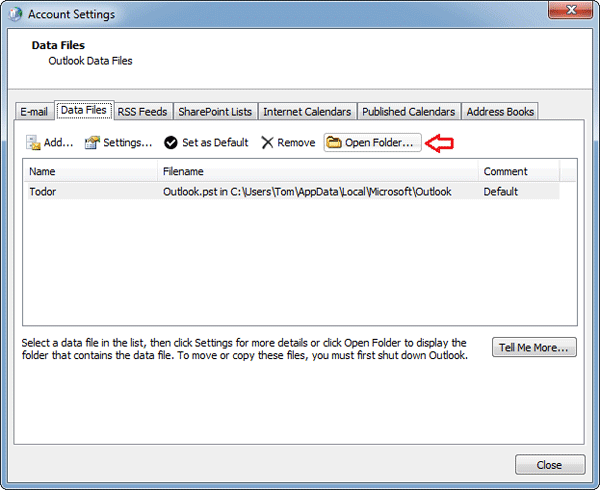Image resolution: width=600 pixels, height=490 pixels.
Task: Select the Data Files tab
Action: coord(84,110)
